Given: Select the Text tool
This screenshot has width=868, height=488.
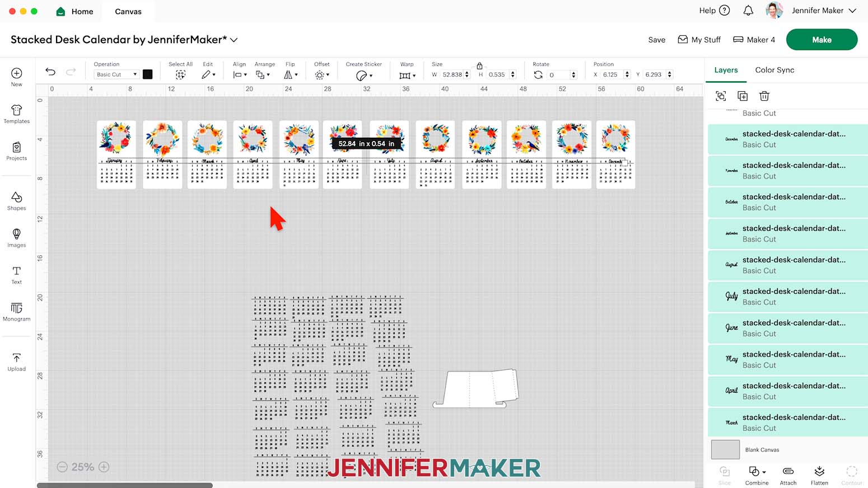Looking at the screenshot, I should tap(17, 275).
